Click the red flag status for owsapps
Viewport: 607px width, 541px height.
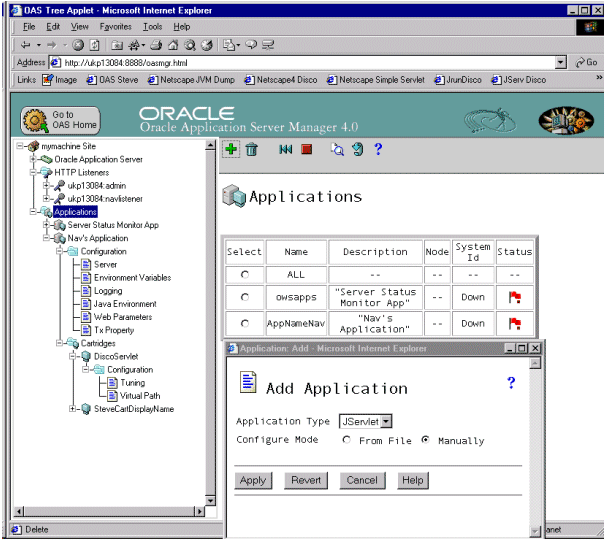[x=514, y=297]
